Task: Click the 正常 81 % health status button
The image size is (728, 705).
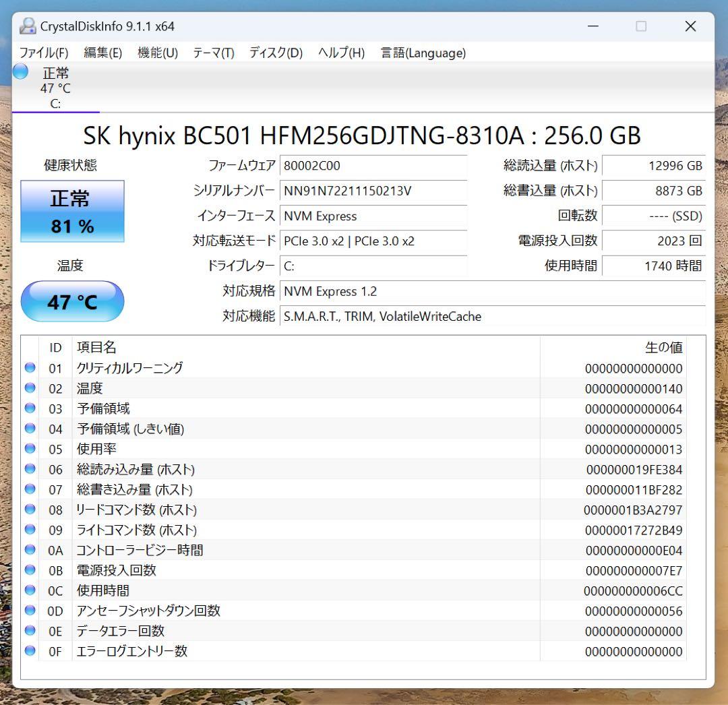Action: (72, 211)
